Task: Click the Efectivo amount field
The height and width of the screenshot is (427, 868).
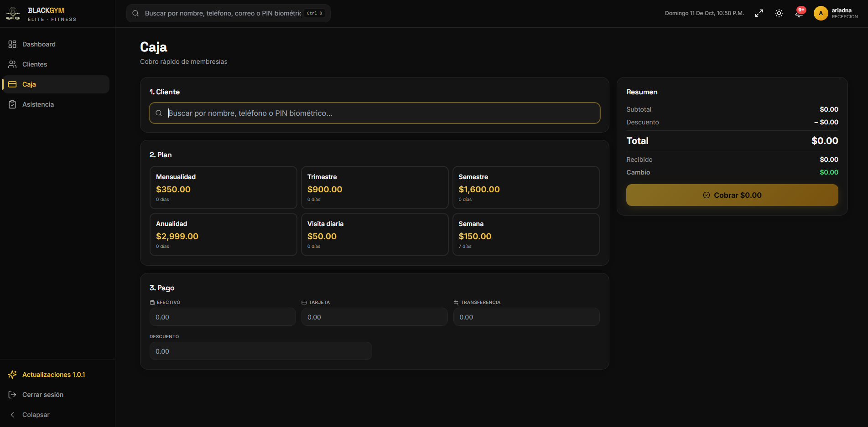Action: (223, 317)
